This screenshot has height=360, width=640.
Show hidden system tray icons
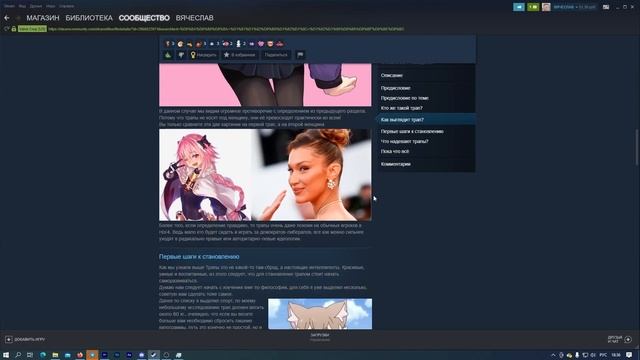click(553, 355)
